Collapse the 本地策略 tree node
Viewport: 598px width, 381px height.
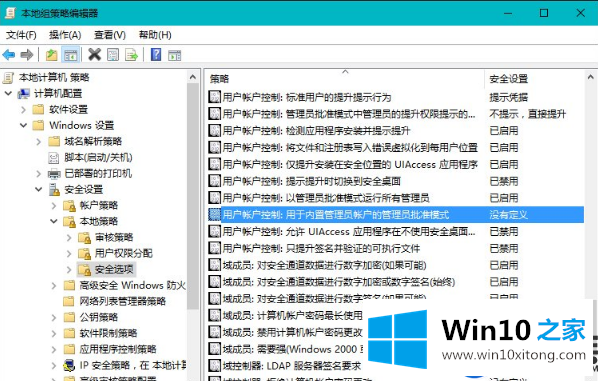pos(54,221)
